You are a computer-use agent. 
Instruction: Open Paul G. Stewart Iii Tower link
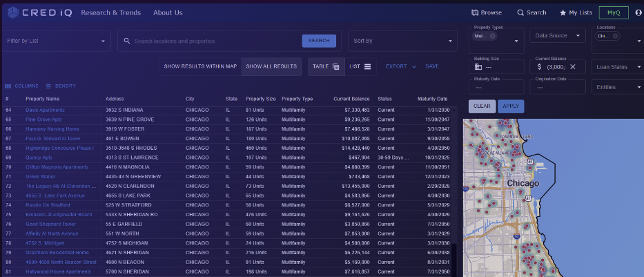(53, 138)
